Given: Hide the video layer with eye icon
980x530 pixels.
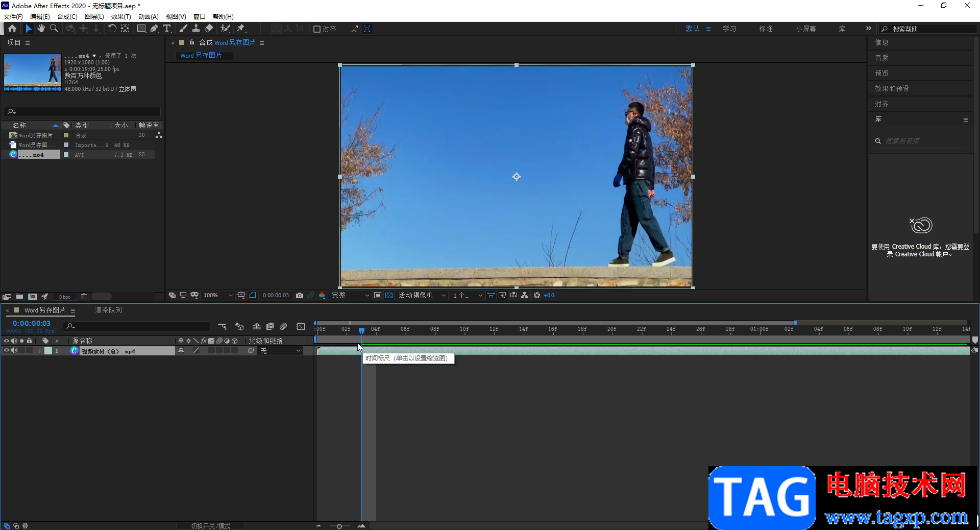Looking at the screenshot, I should click(x=7, y=351).
